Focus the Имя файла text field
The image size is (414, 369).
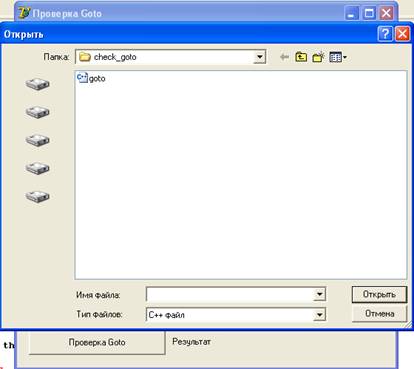click(230, 294)
